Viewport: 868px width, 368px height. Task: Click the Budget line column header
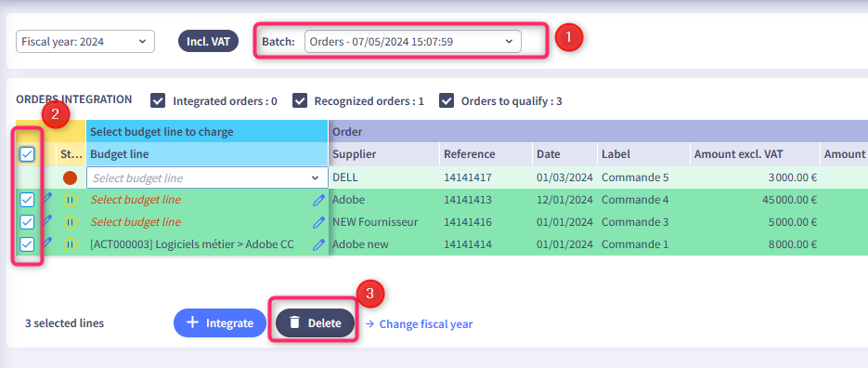[x=207, y=154]
